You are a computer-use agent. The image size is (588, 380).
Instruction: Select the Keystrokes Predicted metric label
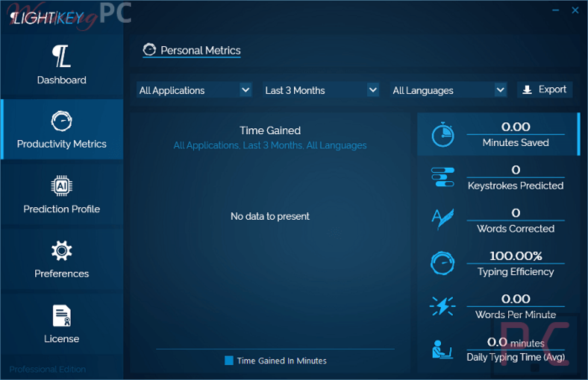(x=515, y=186)
